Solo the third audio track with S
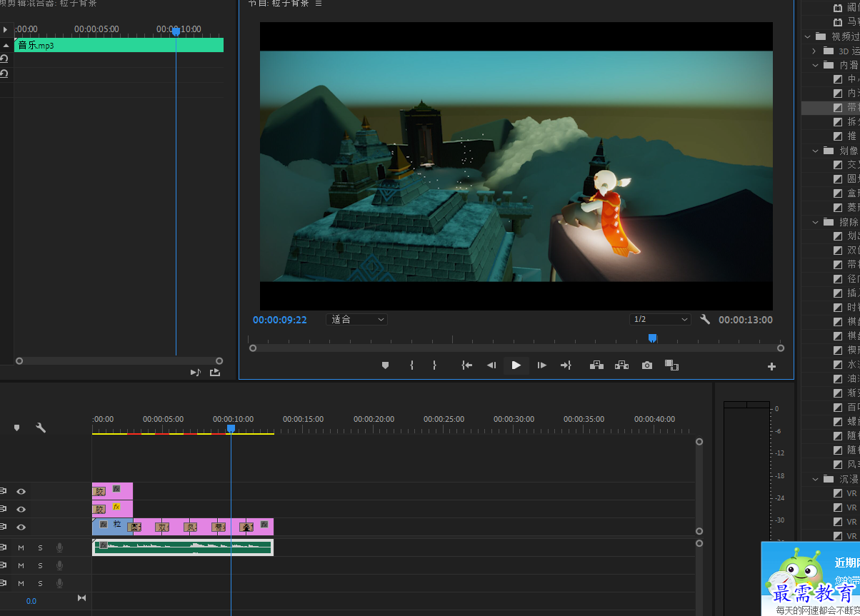860x616 pixels. tap(41, 583)
